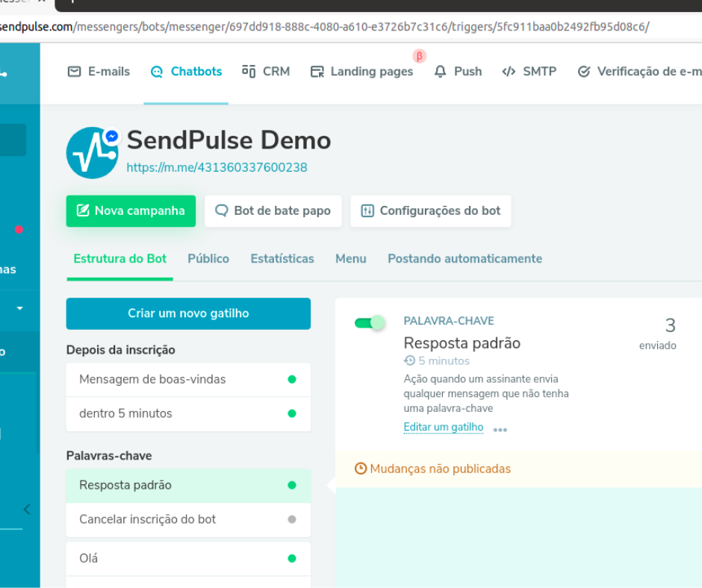Click the SMTP code brackets icon
This screenshot has width=702, height=588.
[509, 72]
